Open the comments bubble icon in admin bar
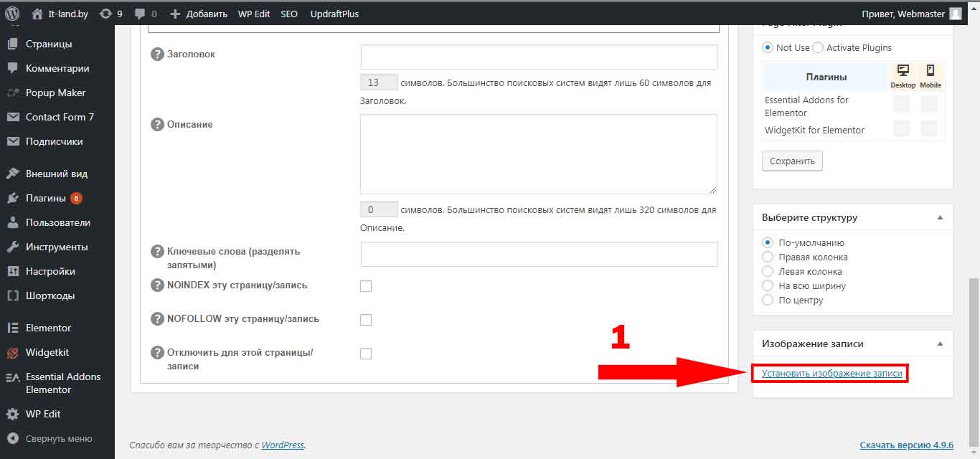 [139, 14]
